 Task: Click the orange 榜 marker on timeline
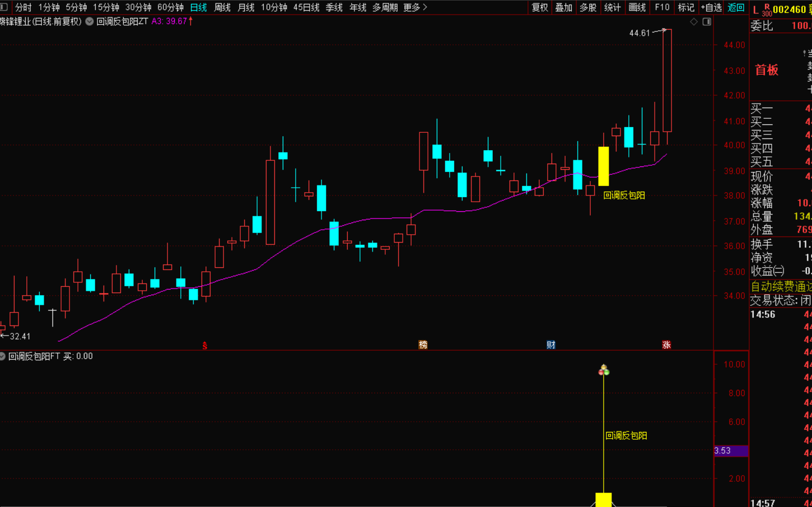click(x=423, y=345)
